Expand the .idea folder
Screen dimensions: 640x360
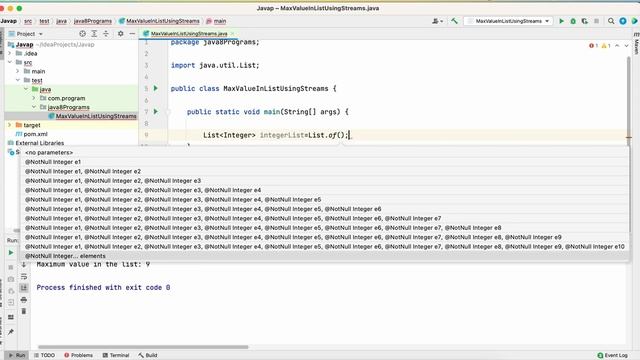[10, 53]
